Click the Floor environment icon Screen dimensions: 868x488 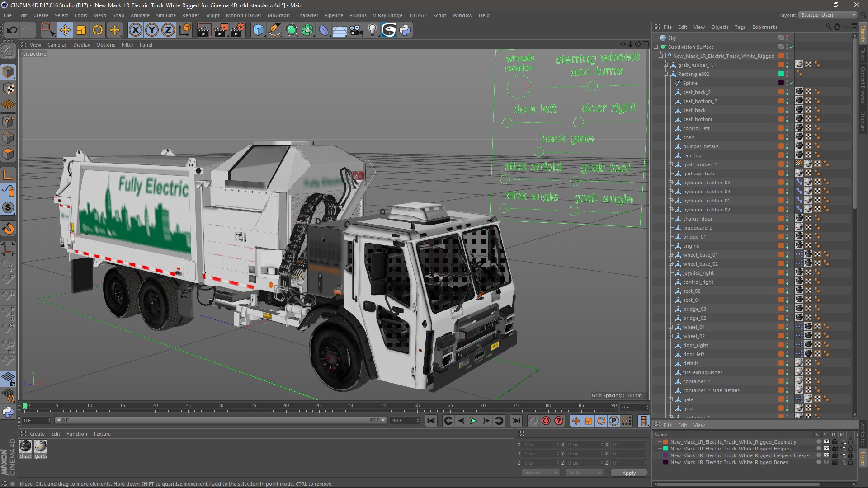pos(340,30)
